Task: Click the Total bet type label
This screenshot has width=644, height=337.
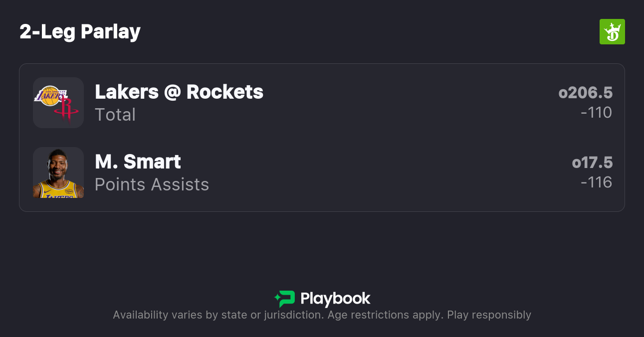Action: (115, 115)
